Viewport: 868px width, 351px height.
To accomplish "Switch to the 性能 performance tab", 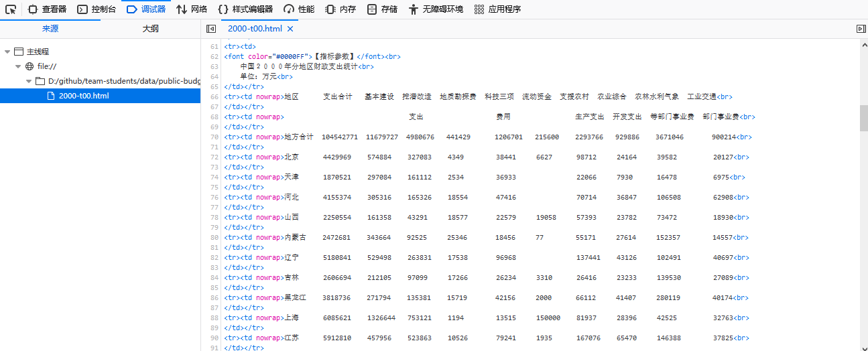I will point(299,9).
